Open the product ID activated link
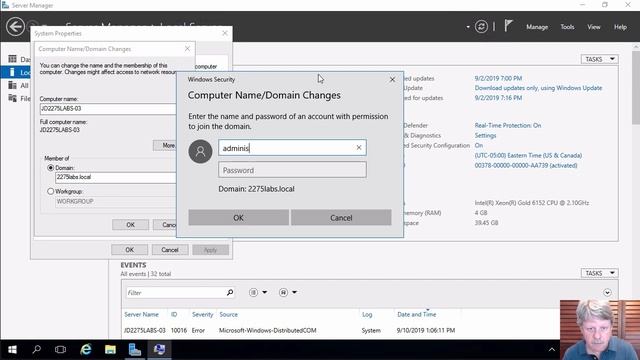640x360 pixels. (x=526, y=165)
